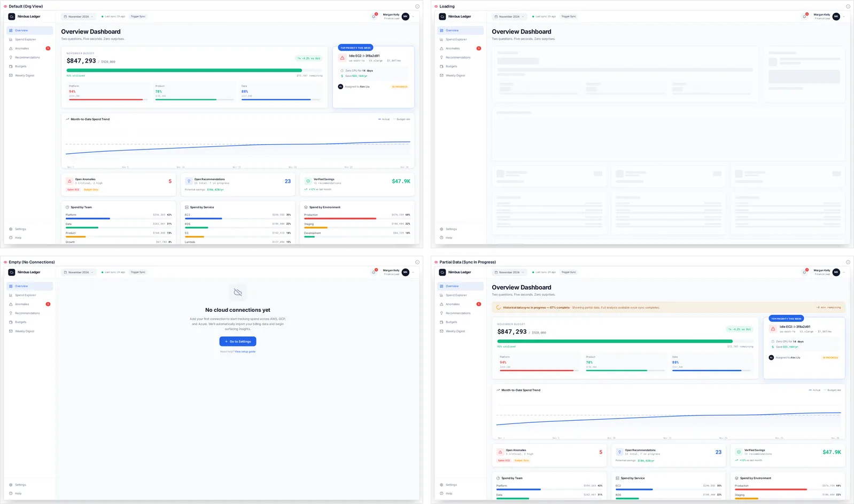Select Overview in Partial Data frame sidebar
Screen dimensions: 854x504
pyautogui.click(x=460, y=286)
